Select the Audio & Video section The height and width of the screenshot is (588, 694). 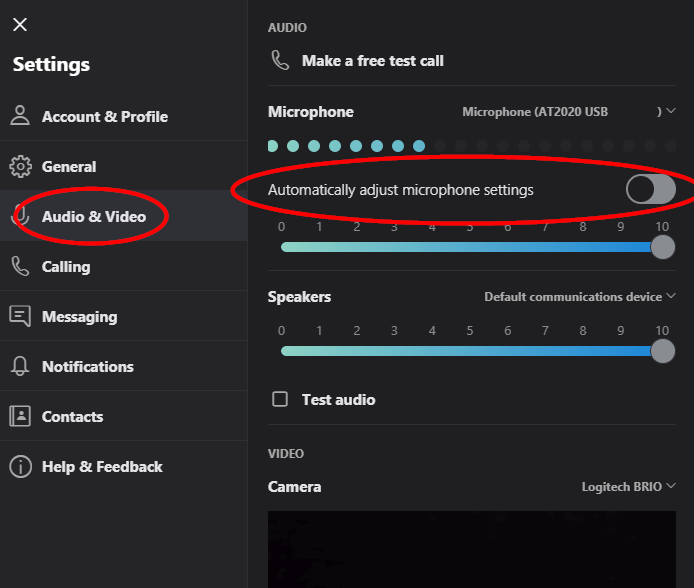123,216
